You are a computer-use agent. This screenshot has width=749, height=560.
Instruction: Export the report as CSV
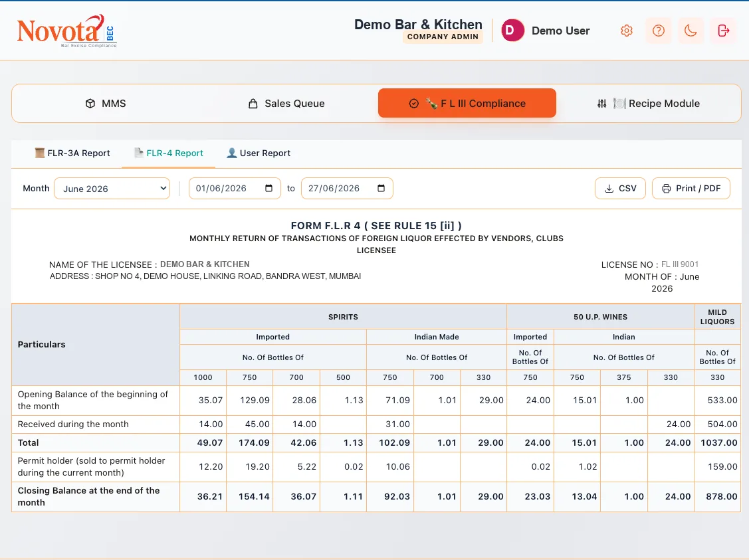[x=621, y=189]
